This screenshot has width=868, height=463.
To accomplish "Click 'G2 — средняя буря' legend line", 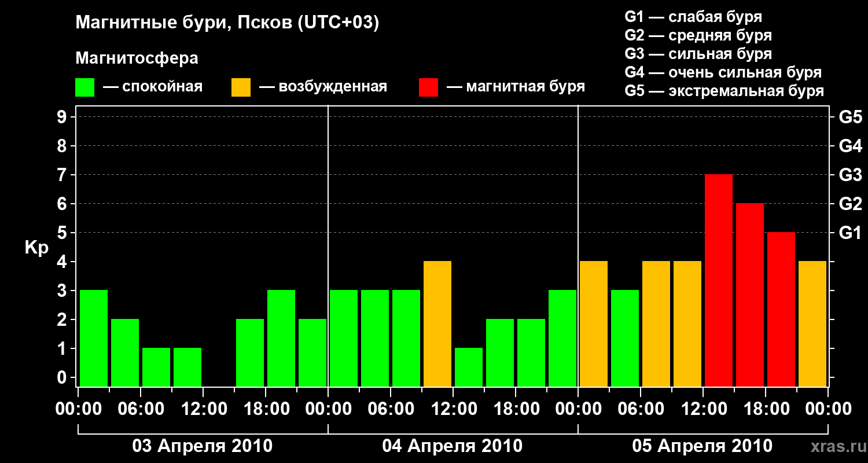I will (698, 35).
